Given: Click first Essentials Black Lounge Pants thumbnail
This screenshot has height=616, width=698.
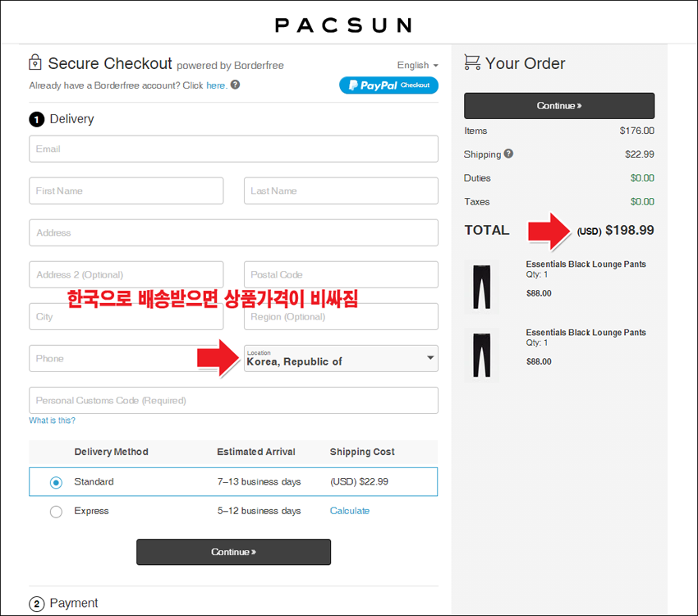Looking at the screenshot, I should (x=482, y=287).
